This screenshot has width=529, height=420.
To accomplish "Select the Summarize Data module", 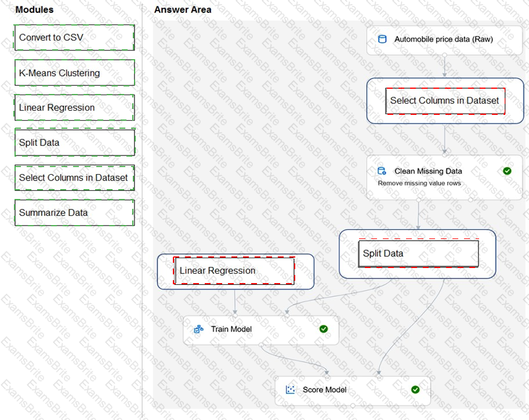I will [x=74, y=213].
